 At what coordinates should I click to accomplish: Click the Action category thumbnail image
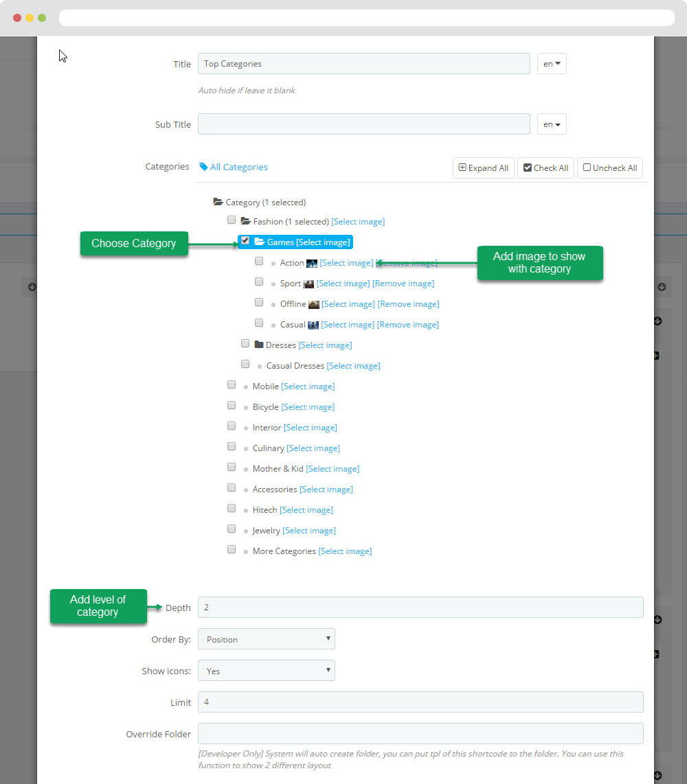coord(312,264)
